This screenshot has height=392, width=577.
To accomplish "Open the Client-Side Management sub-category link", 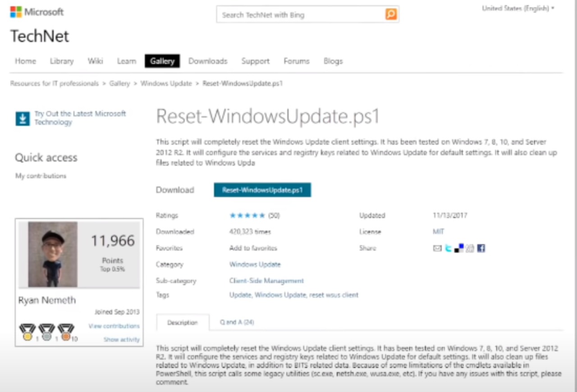I will [x=266, y=281].
